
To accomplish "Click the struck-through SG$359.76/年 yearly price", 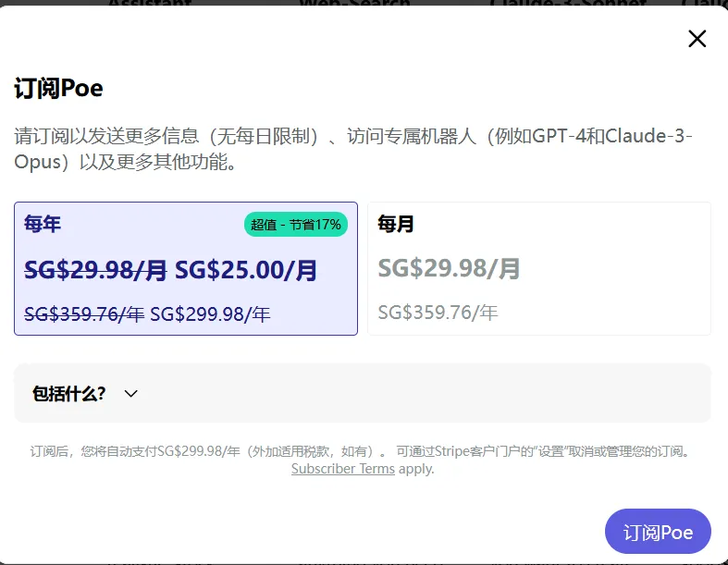I will [x=84, y=314].
